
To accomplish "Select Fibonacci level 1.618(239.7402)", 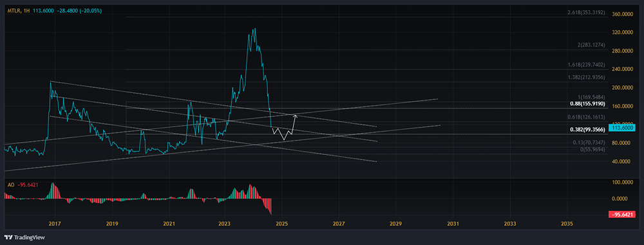I will (586, 65).
